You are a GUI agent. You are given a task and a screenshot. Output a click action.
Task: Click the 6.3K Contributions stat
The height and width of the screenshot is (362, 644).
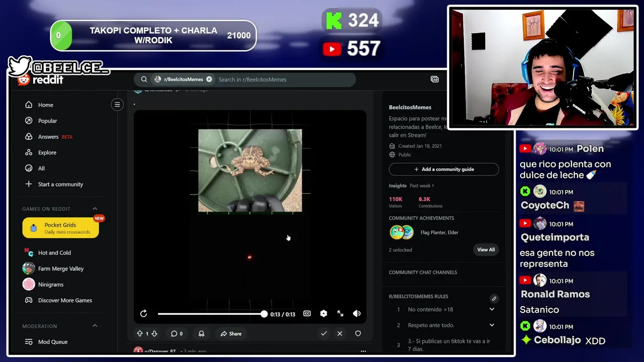[430, 202]
